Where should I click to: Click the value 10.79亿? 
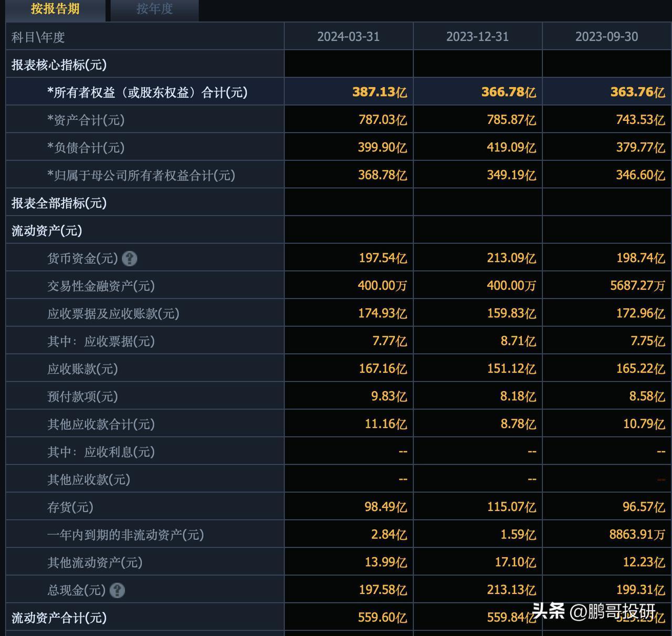pyautogui.click(x=644, y=424)
